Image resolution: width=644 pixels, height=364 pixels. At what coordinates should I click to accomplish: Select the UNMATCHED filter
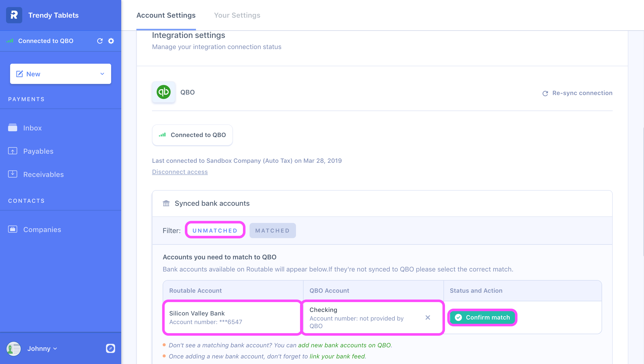215,230
